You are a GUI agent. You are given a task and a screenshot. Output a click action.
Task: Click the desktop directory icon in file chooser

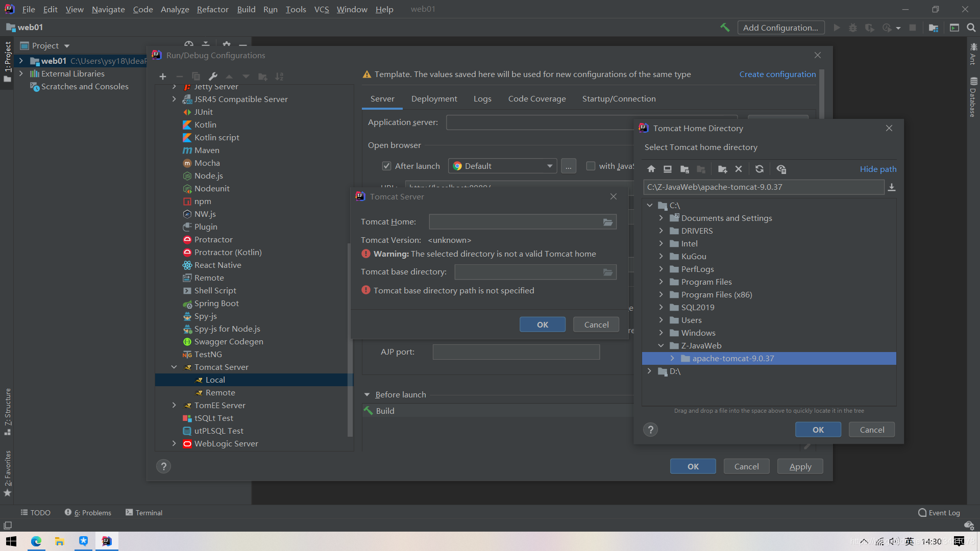coord(668,169)
